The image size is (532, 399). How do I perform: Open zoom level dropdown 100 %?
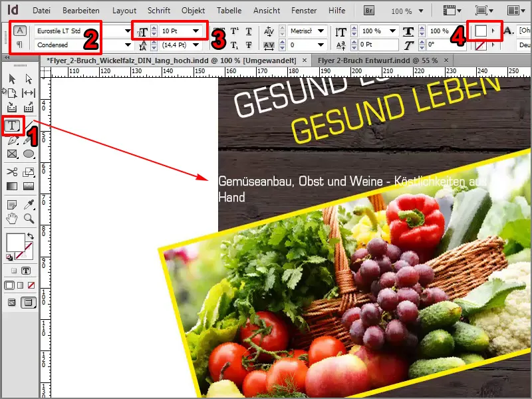point(421,11)
